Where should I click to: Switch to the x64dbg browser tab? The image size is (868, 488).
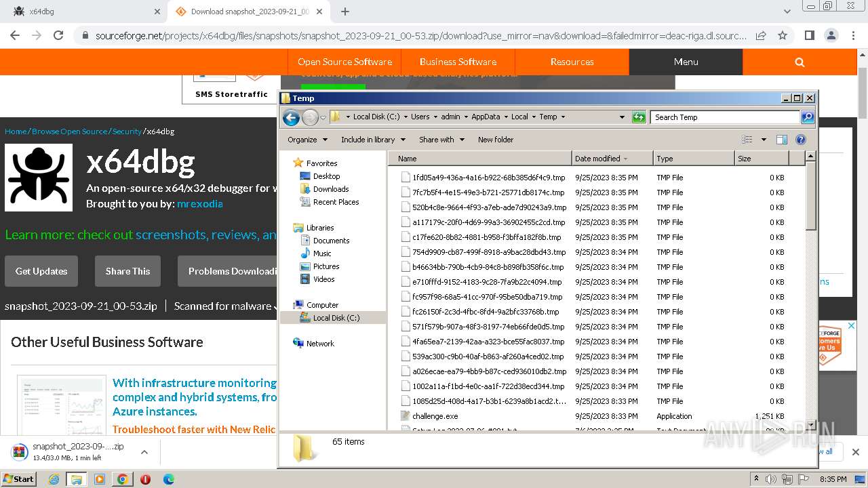pyautogui.click(x=84, y=12)
